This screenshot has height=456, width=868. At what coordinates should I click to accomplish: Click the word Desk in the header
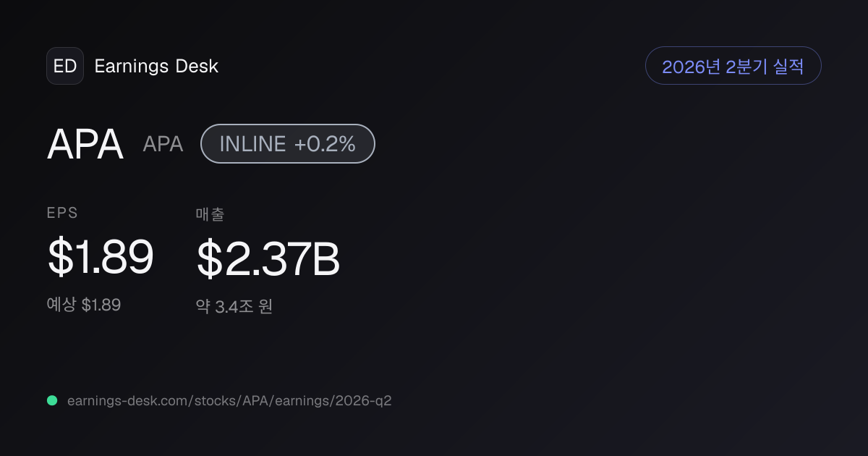197,67
